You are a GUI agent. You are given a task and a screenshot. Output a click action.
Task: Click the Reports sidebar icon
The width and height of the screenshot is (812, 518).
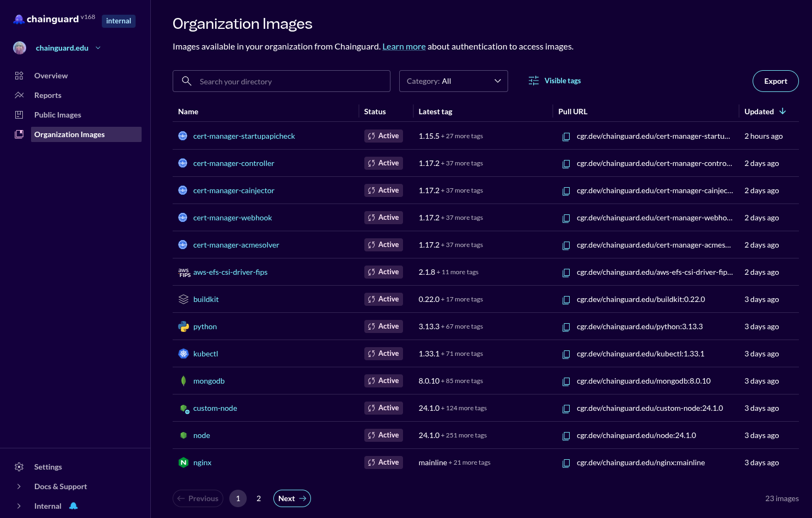[x=19, y=95]
